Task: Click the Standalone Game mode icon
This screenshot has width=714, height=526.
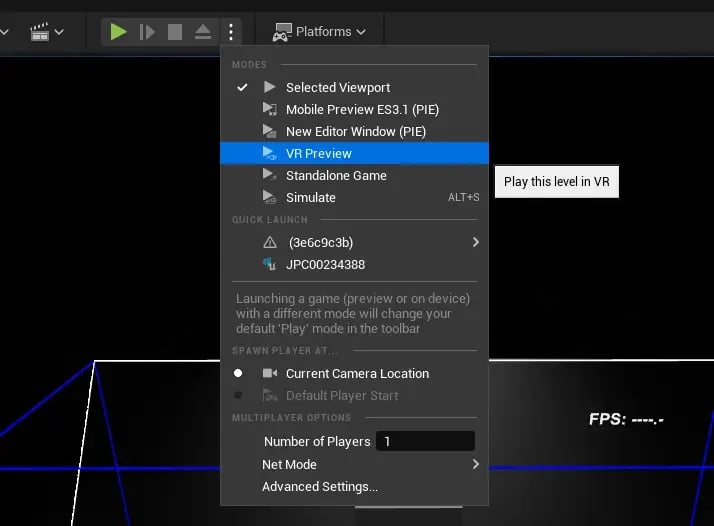Action: point(270,175)
